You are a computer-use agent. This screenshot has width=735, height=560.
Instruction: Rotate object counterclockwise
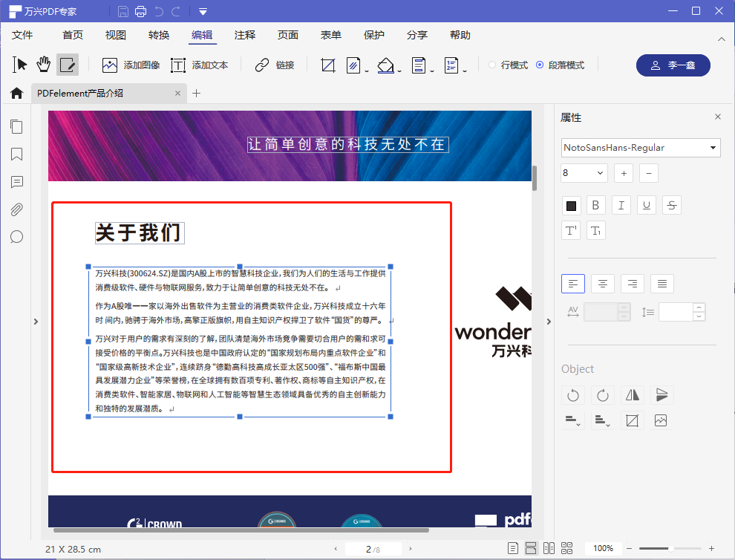click(x=573, y=395)
